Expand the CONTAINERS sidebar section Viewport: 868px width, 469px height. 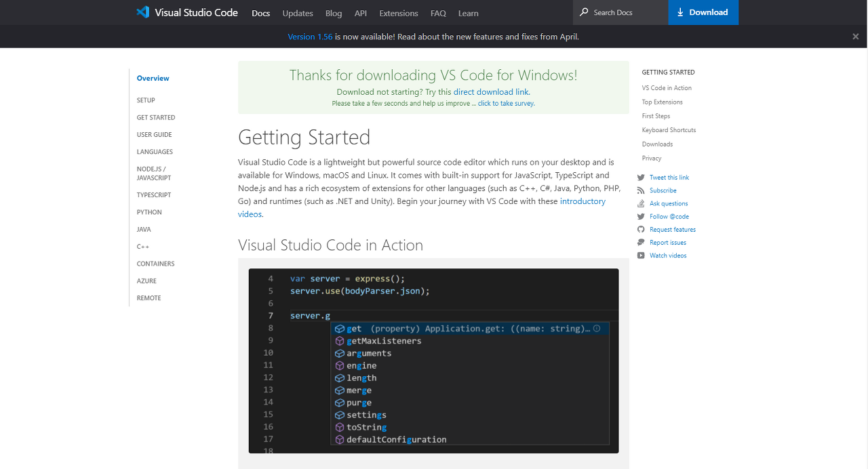[155, 264]
